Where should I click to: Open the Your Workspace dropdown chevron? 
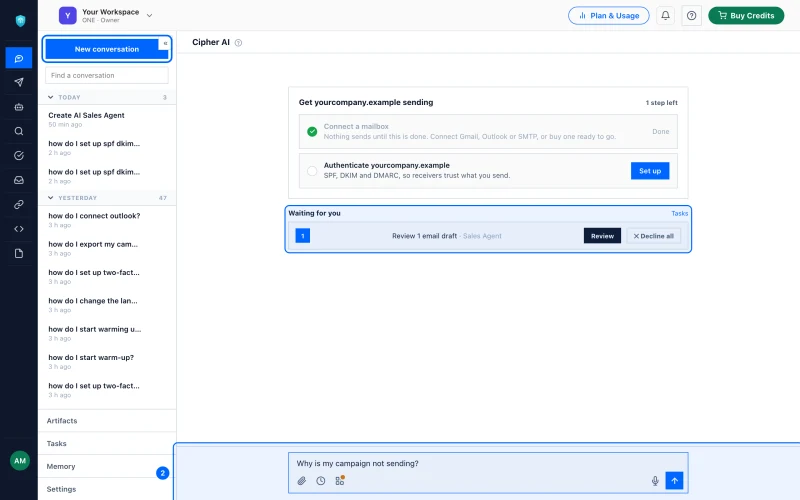point(149,15)
